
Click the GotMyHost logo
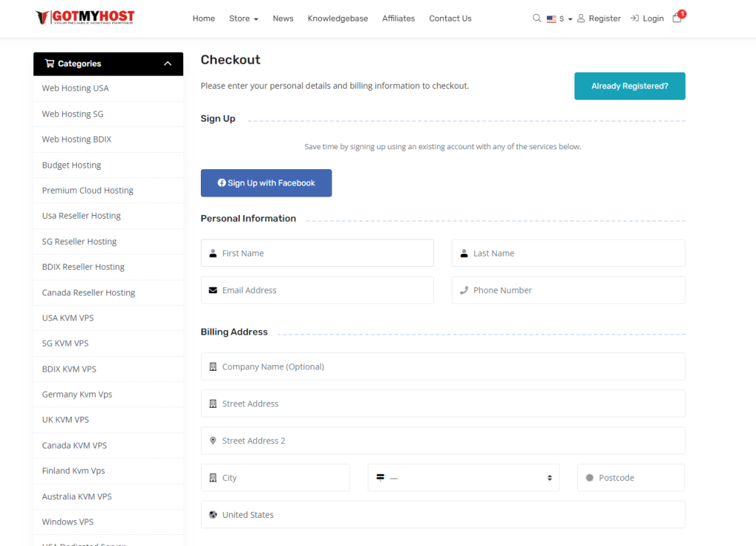click(x=85, y=18)
